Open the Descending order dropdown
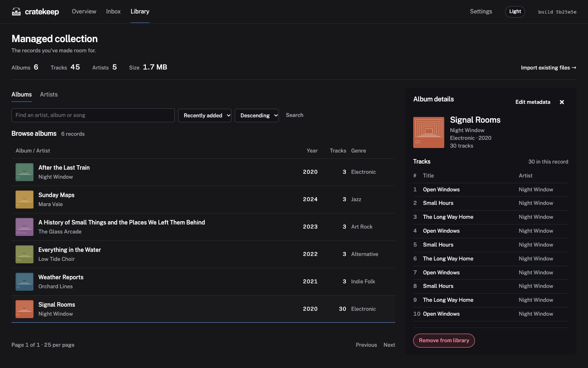Viewport: 588px width, 368px height. [x=257, y=115]
